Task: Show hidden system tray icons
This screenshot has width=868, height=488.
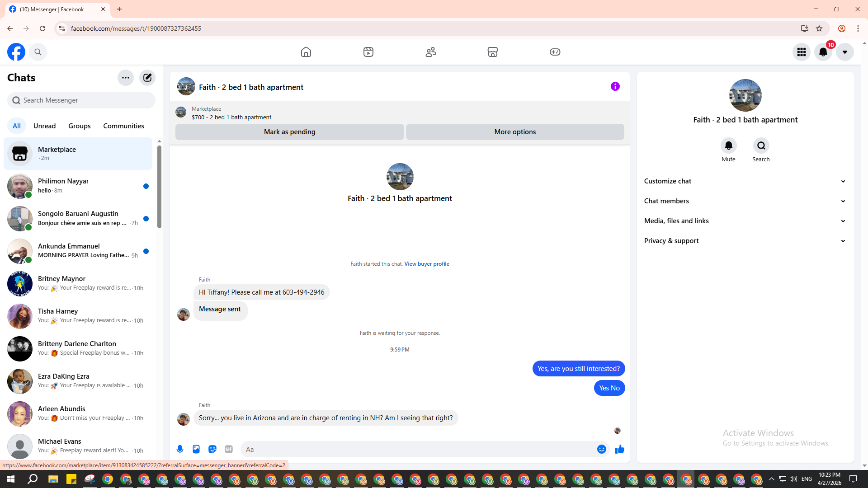Action: [772, 479]
